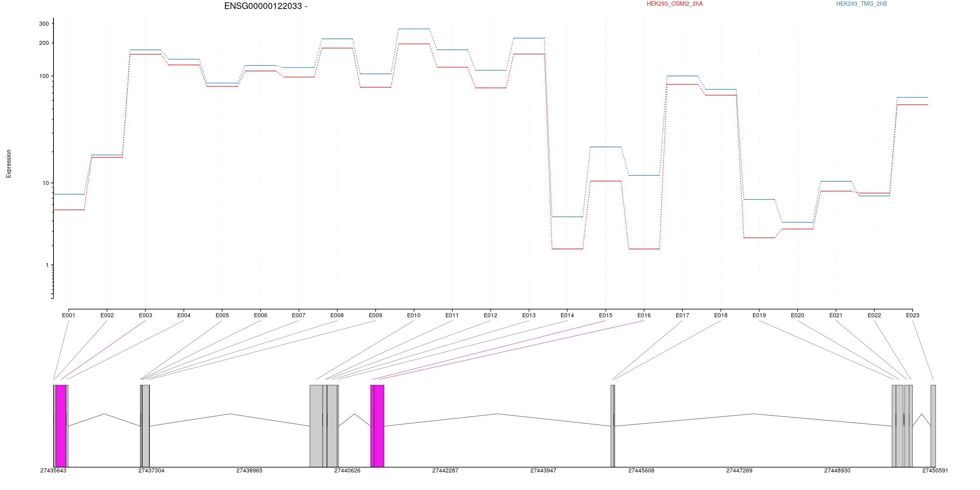Click the E013 exon label
Viewport: 980px width, 490px height.
point(529,315)
